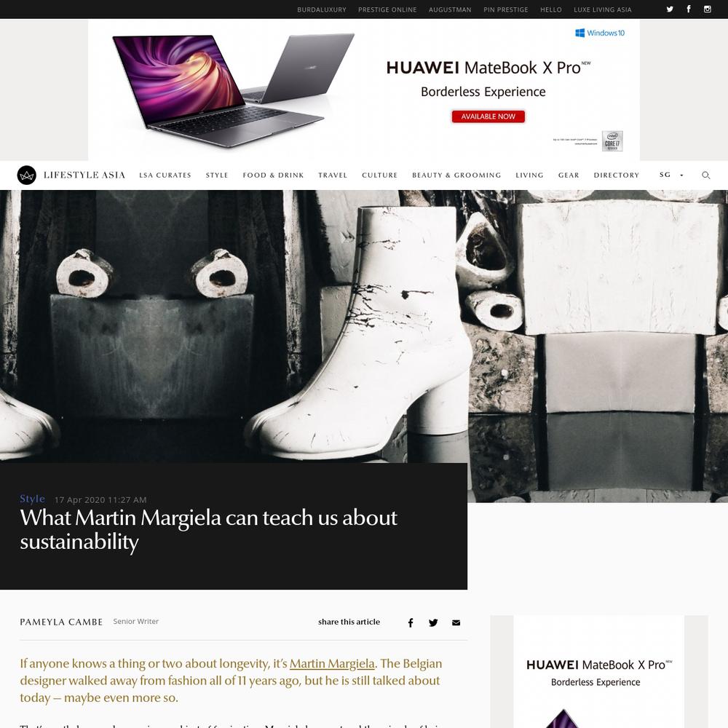Share article via email envelope icon
The height and width of the screenshot is (728, 728).
pyautogui.click(x=456, y=622)
